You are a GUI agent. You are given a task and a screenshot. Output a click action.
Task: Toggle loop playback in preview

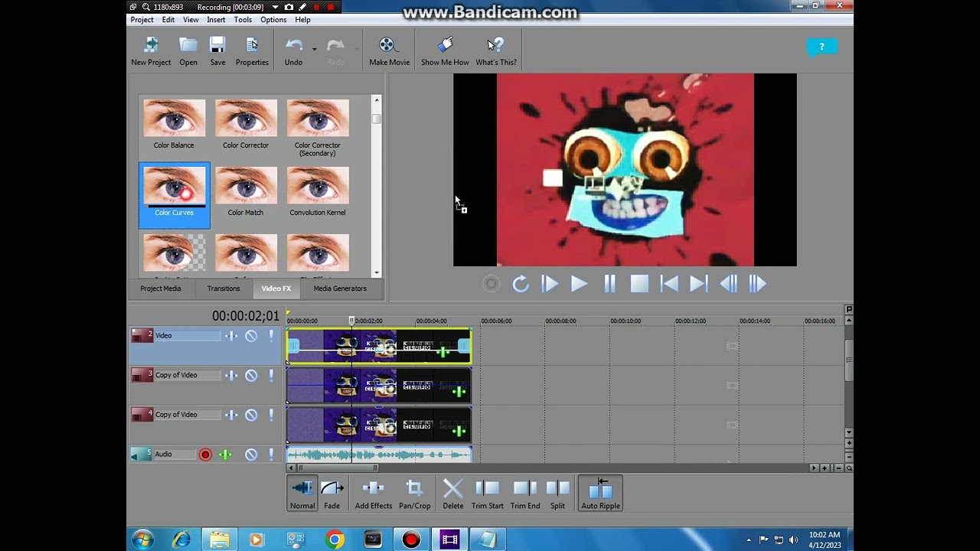pyautogui.click(x=521, y=284)
